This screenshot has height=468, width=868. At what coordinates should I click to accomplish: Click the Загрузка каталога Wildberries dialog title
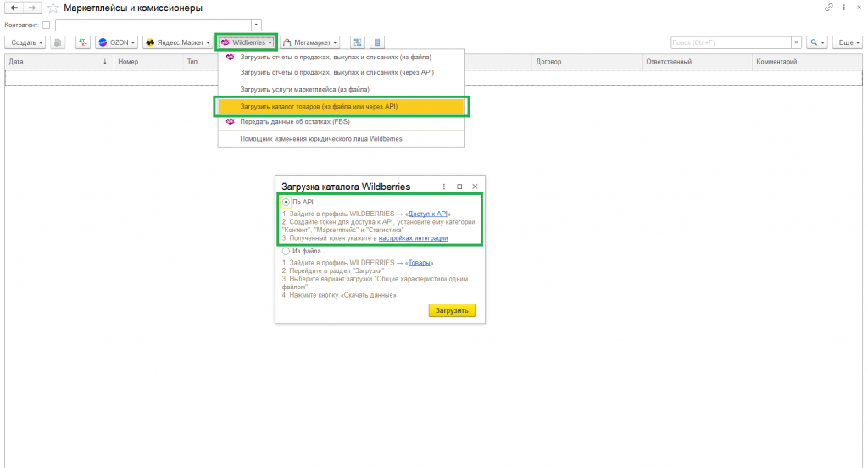[346, 187]
